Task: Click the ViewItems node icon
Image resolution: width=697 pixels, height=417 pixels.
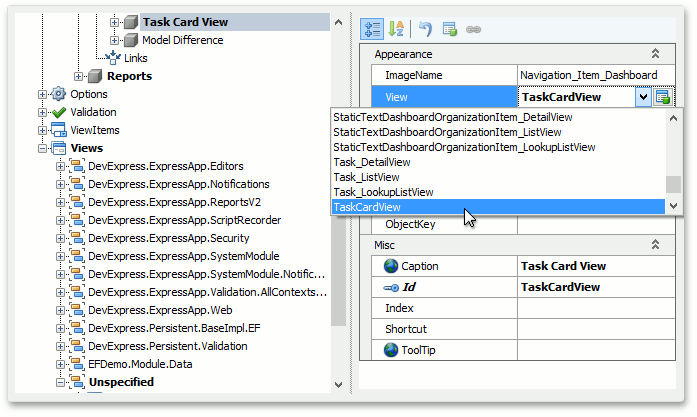Action: point(59,130)
